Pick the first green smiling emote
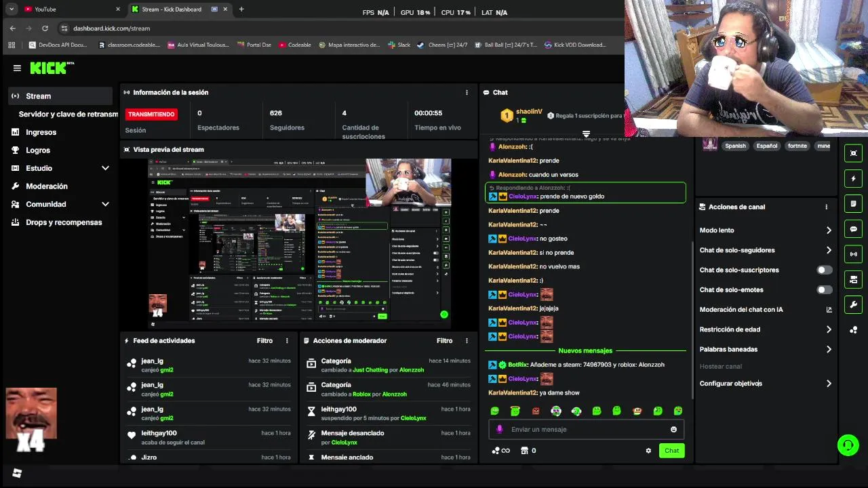 tap(495, 411)
